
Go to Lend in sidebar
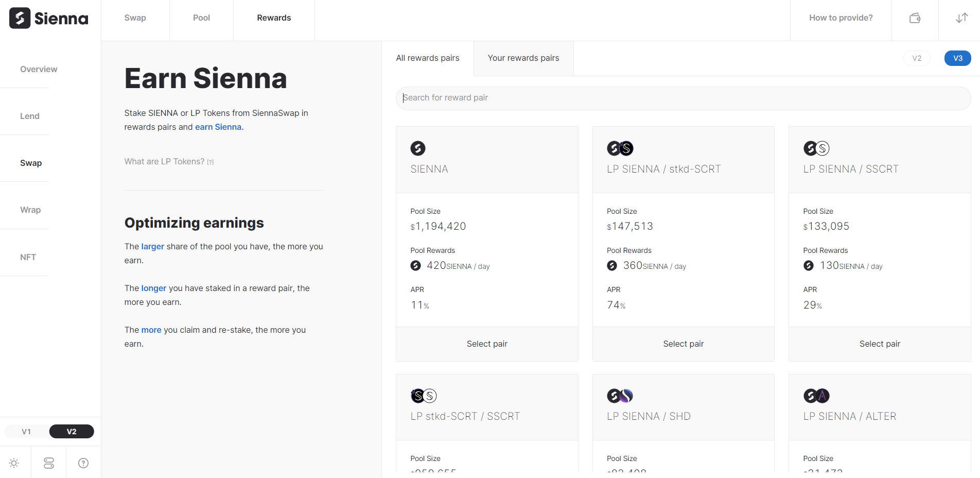point(30,116)
